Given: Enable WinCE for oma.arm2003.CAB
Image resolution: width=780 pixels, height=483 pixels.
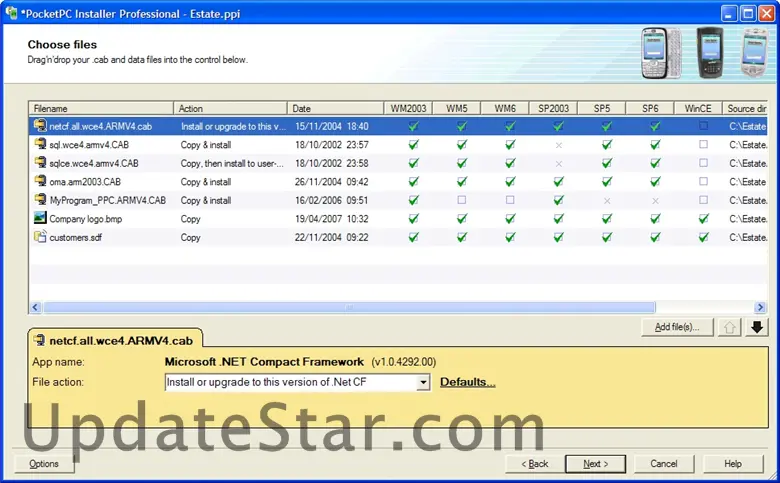Looking at the screenshot, I should click(x=703, y=182).
